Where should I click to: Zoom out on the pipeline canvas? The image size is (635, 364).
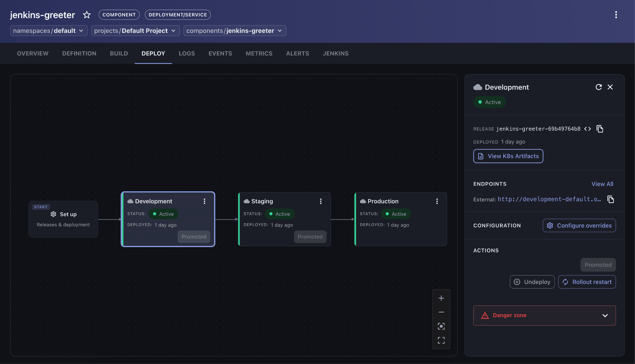[x=441, y=312]
